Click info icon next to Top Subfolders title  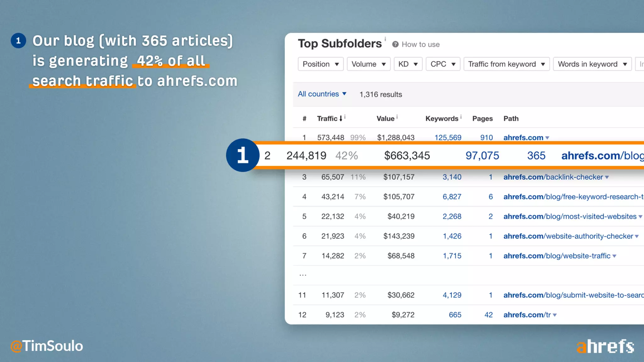[385, 39]
